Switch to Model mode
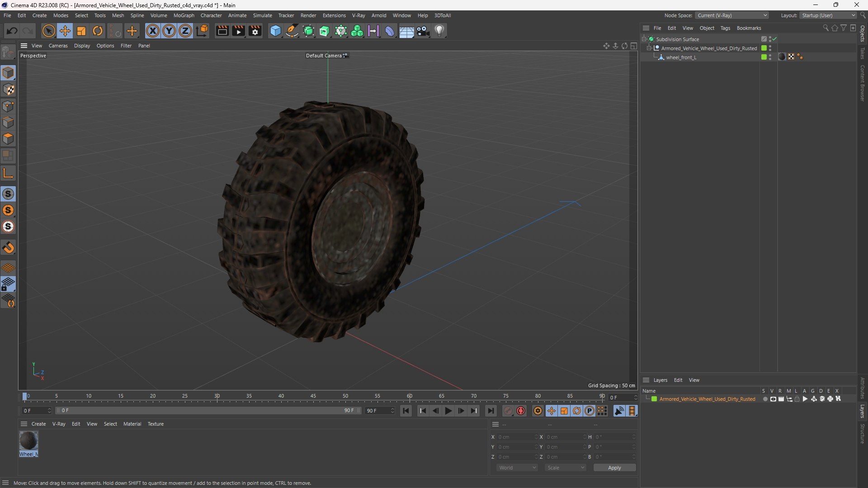Viewport: 868px width, 488px height. pyautogui.click(x=8, y=73)
